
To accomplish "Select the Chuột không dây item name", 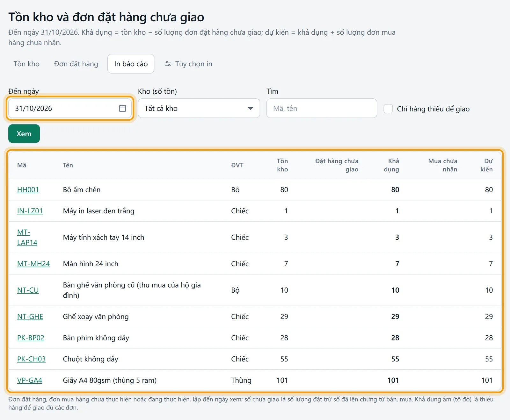I will [x=91, y=359].
